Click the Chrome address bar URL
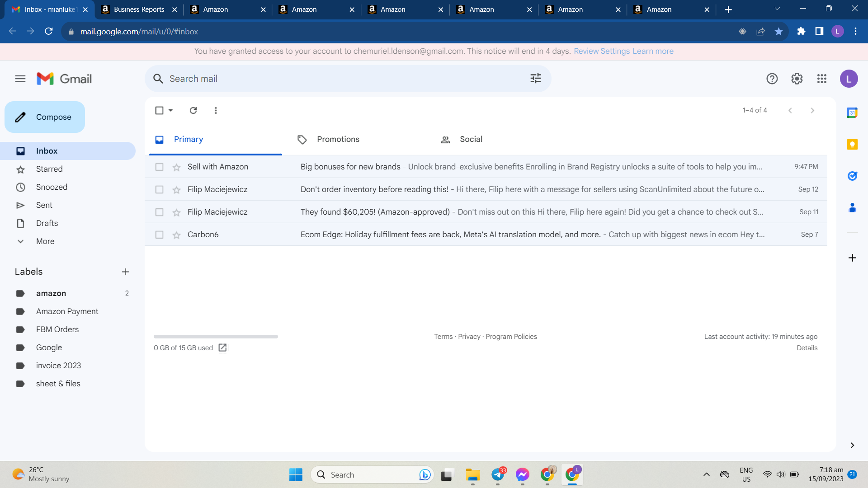 click(x=139, y=32)
